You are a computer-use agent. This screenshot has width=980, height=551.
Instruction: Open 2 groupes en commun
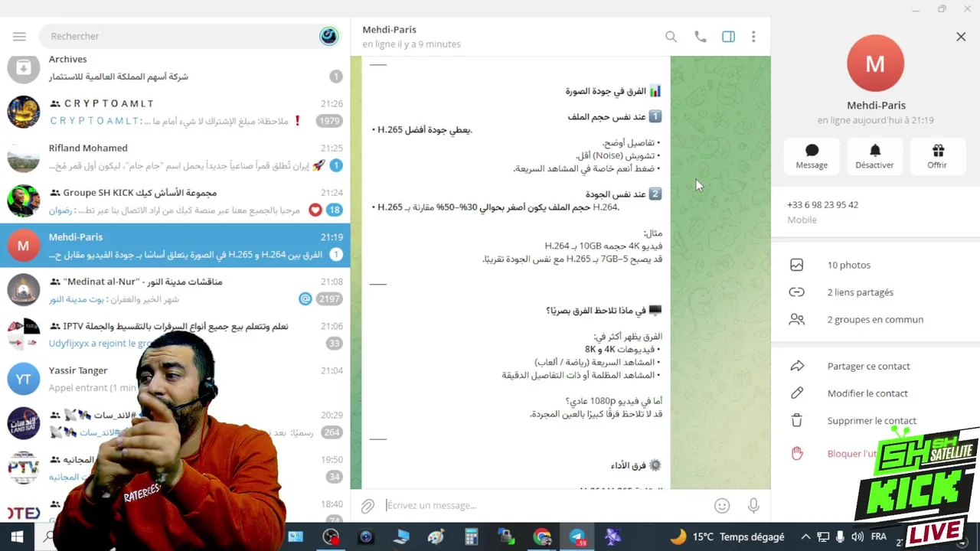[875, 320]
